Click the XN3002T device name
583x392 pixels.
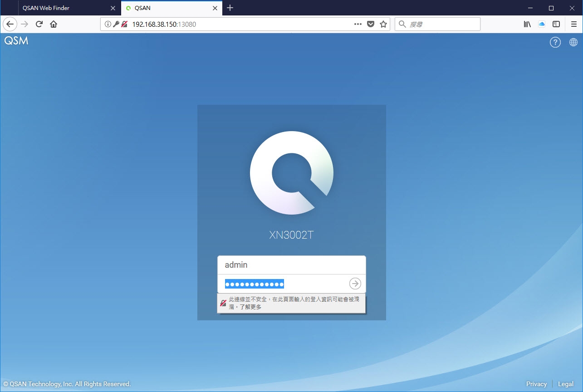click(x=291, y=235)
